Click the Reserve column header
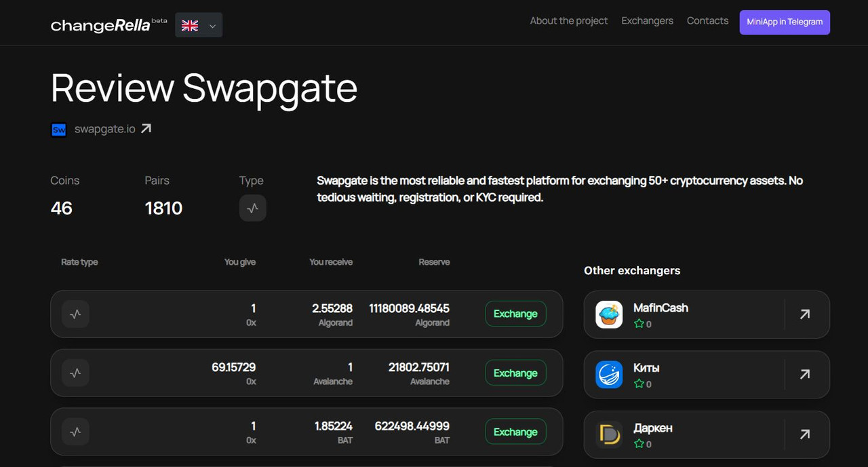 tap(434, 262)
